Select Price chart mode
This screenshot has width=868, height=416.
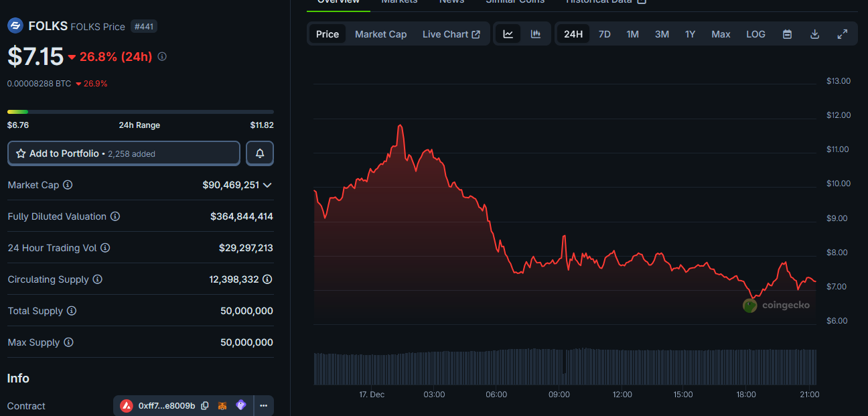click(328, 34)
